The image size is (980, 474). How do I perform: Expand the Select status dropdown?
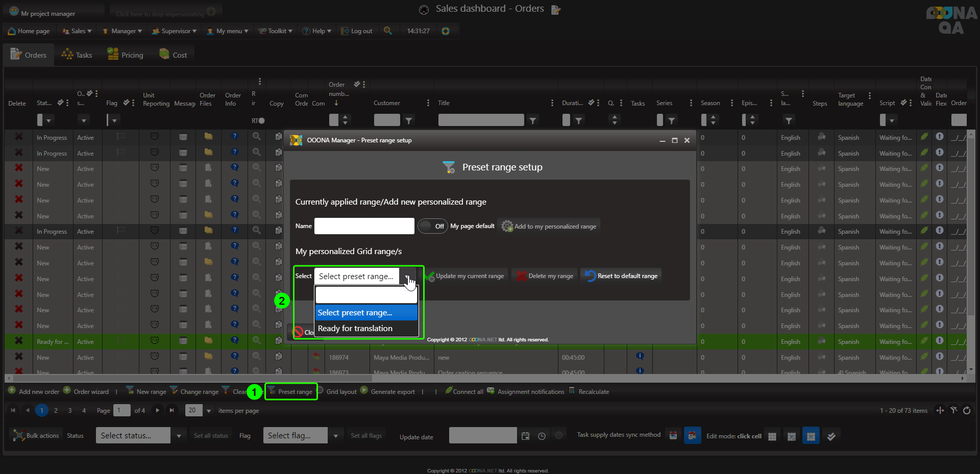(x=179, y=436)
